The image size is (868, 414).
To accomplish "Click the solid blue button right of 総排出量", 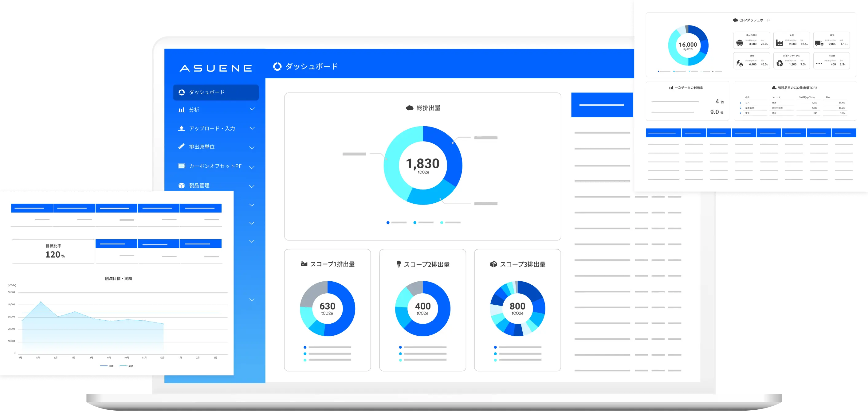I will [x=602, y=105].
